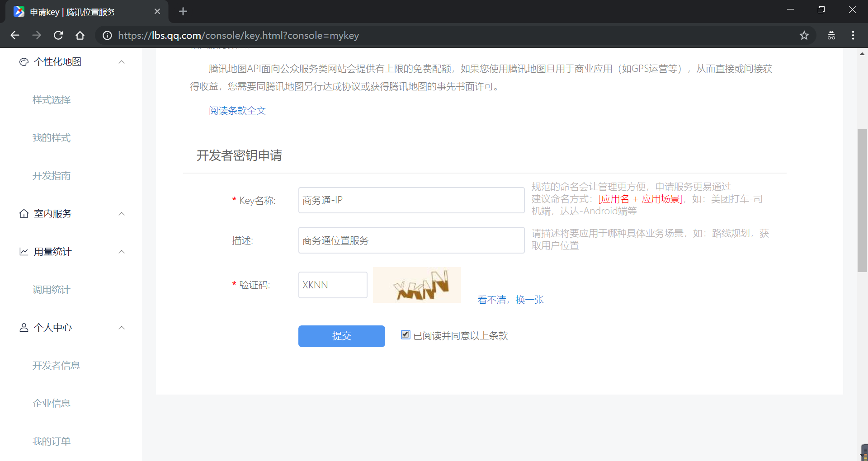
Task: Select 室内服务 menu heading
Action: pyautogui.click(x=53, y=213)
